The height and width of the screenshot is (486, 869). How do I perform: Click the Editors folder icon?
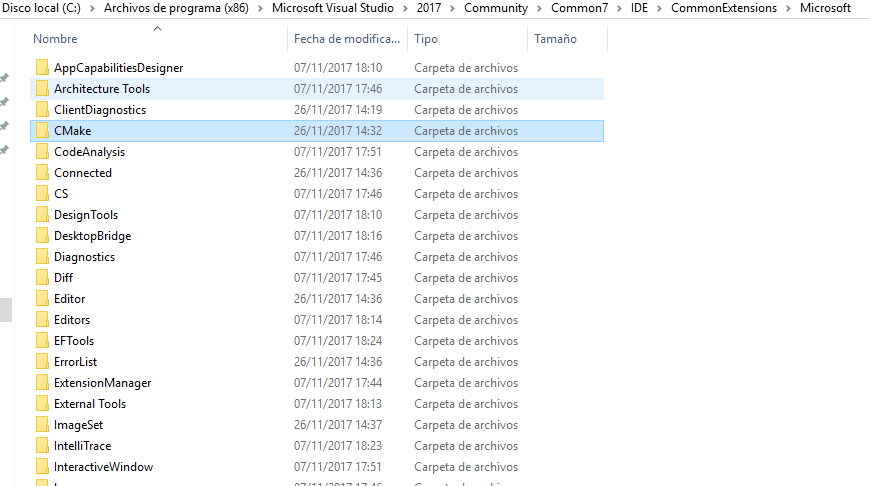[x=42, y=320]
